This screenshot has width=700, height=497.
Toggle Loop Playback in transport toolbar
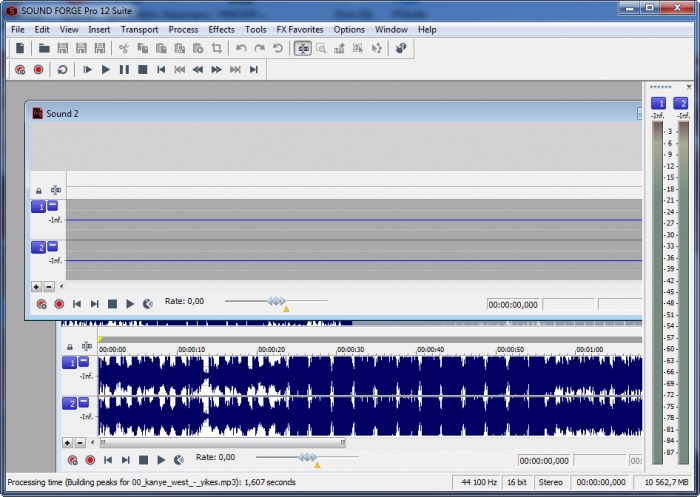(x=63, y=70)
